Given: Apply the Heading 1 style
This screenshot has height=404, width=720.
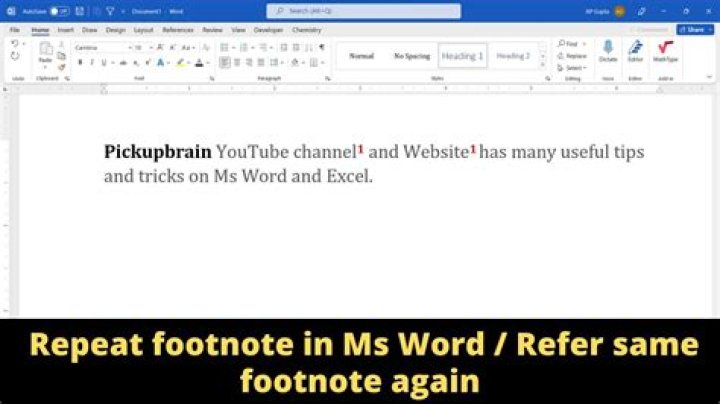Looking at the screenshot, I should point(462,56).
